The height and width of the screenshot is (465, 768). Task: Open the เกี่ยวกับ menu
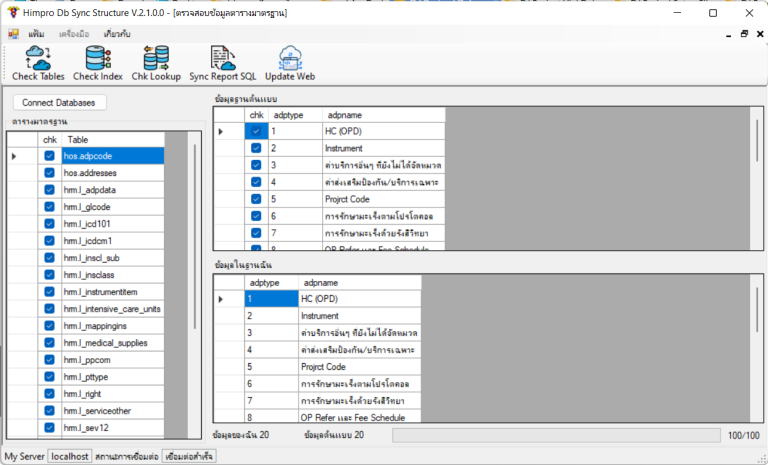117,34
